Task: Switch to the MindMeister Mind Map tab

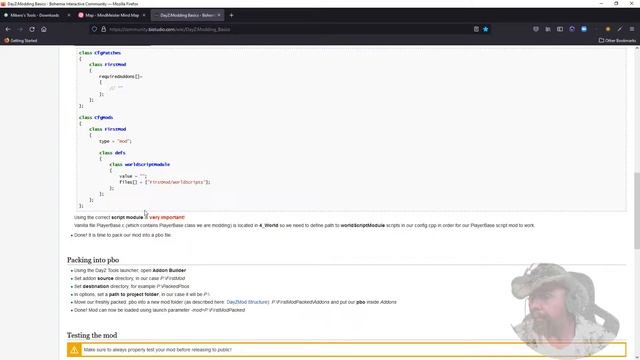Action: pyautogui.click(x=112, y=15)
